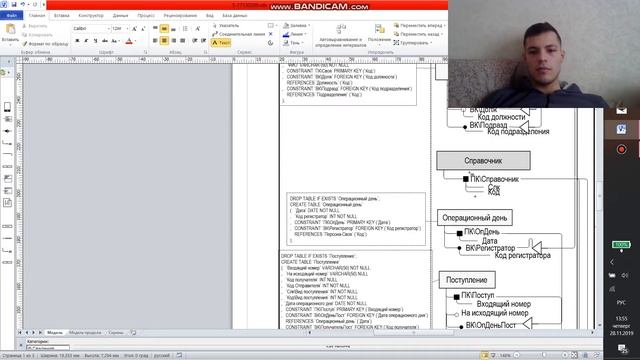The image size is (640, 360).
Task: Select the Указатель pointer tool
Action: (226, 26)
